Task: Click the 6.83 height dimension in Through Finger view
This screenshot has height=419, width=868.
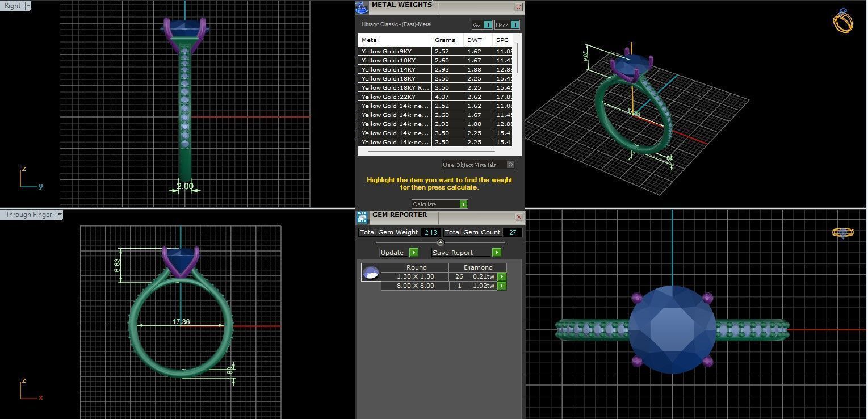Action: (x=118, y=265)
